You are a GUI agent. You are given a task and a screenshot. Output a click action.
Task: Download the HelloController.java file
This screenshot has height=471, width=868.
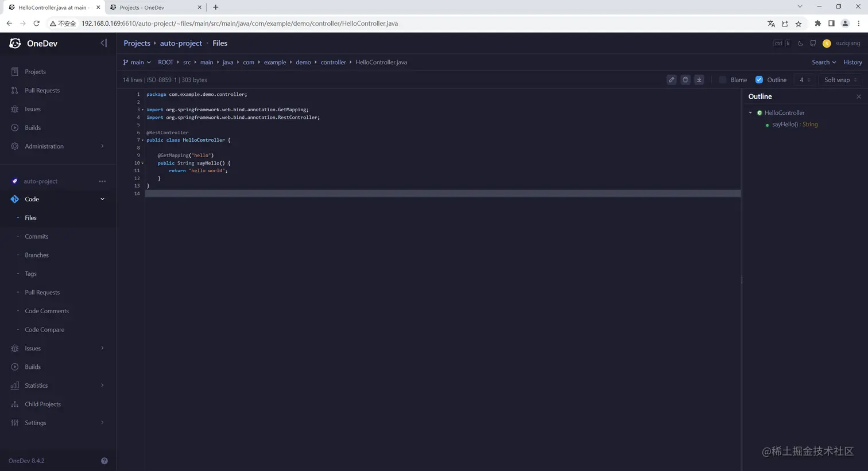tap(699, 80)
